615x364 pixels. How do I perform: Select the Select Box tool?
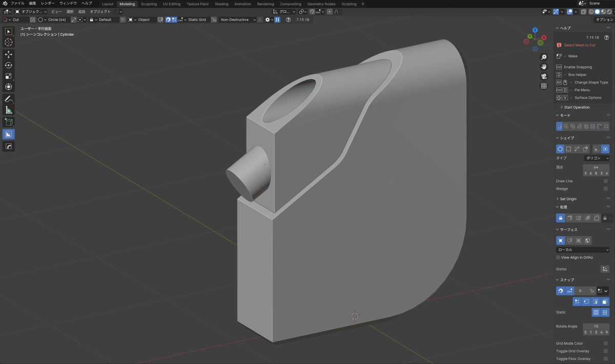[x=9, y=32]
